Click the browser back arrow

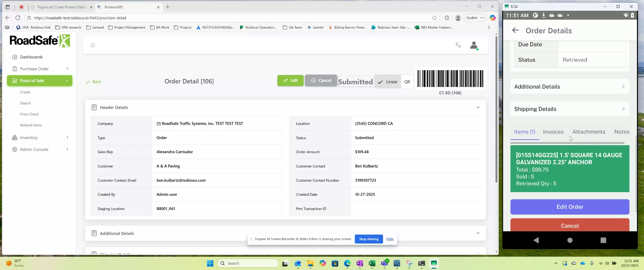coord(8,18)
